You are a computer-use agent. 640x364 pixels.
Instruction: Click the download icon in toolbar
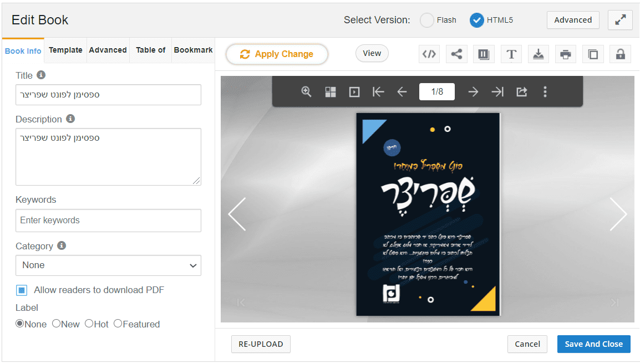point(539,54)
